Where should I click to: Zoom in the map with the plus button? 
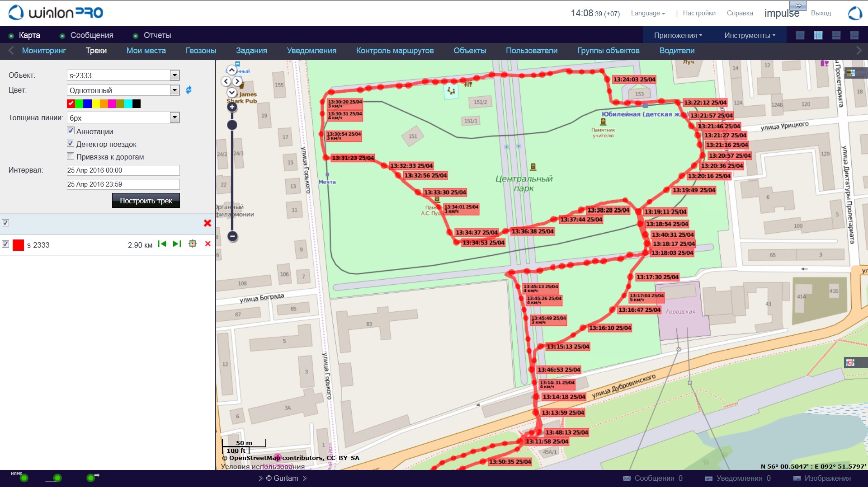tap(232, 107)
